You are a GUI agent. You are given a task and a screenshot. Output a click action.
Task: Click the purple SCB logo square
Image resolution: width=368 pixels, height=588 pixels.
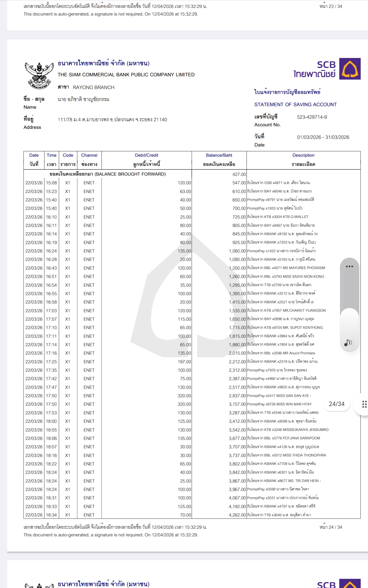pos(350,69)
